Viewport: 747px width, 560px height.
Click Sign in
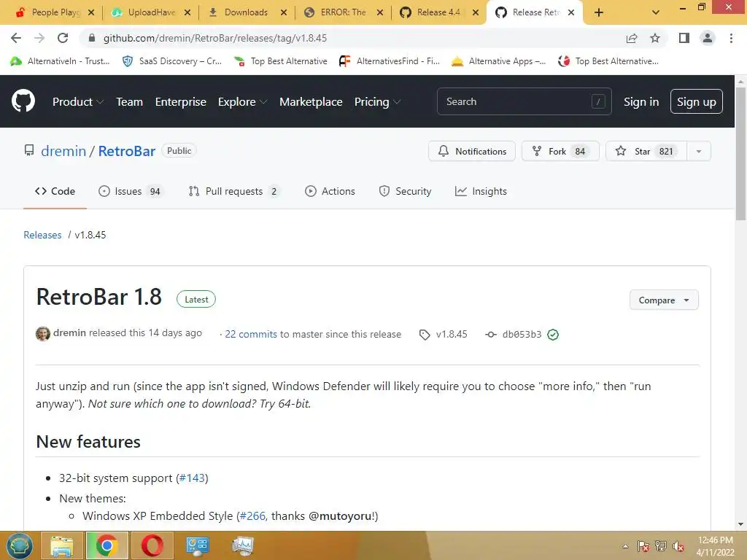coord(640,101)
